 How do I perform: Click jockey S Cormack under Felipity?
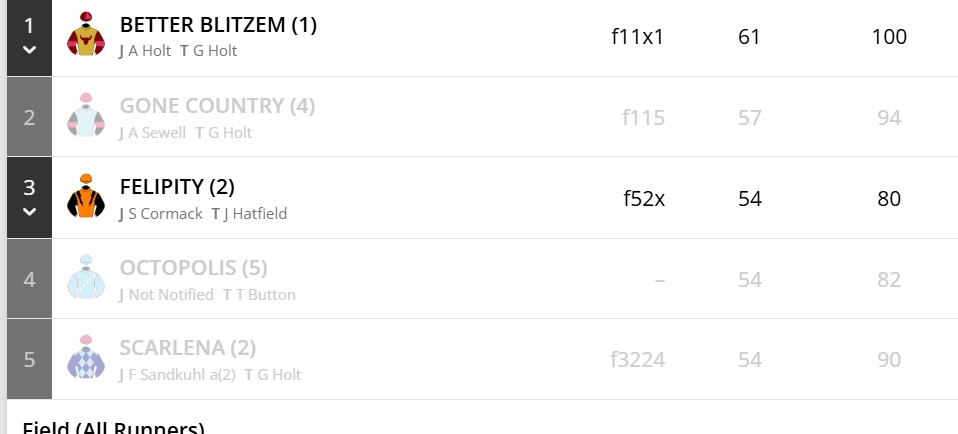[x=165, y=214]
